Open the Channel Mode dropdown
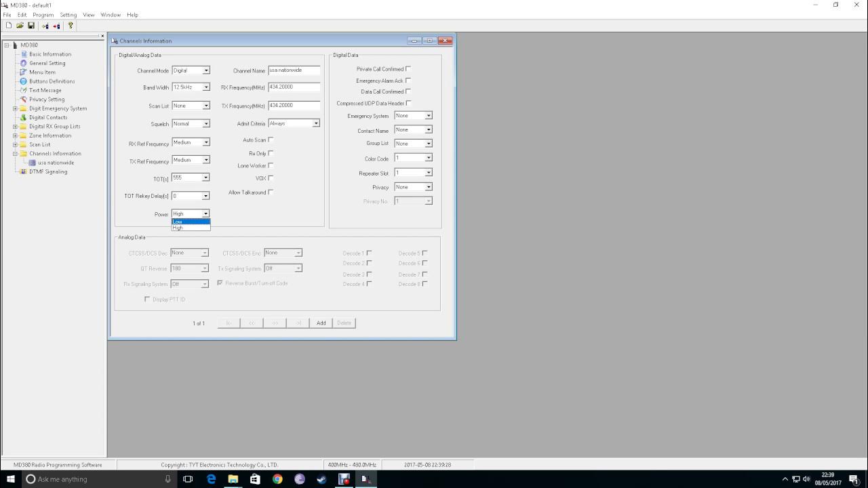 tap(206, 70)
